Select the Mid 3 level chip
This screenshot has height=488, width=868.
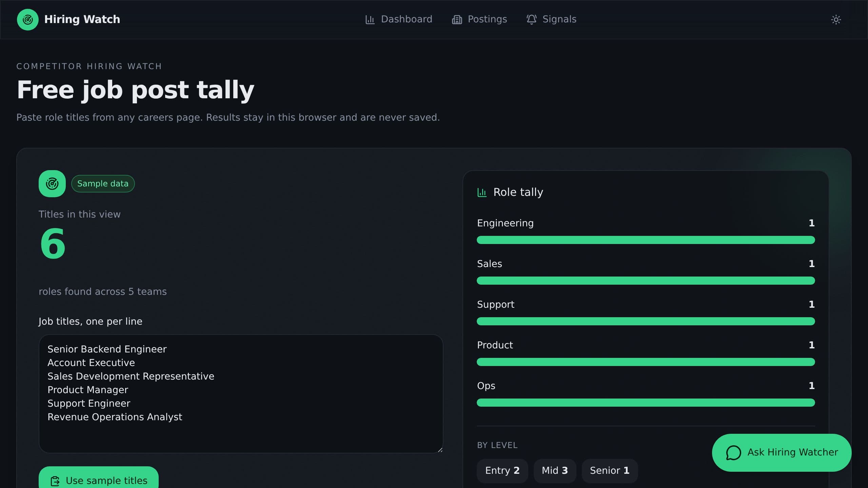(x=555, y=471)
